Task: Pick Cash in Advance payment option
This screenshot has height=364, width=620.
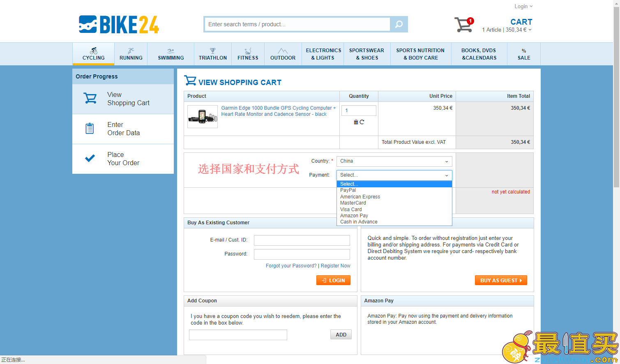Action: coord(394,222)
